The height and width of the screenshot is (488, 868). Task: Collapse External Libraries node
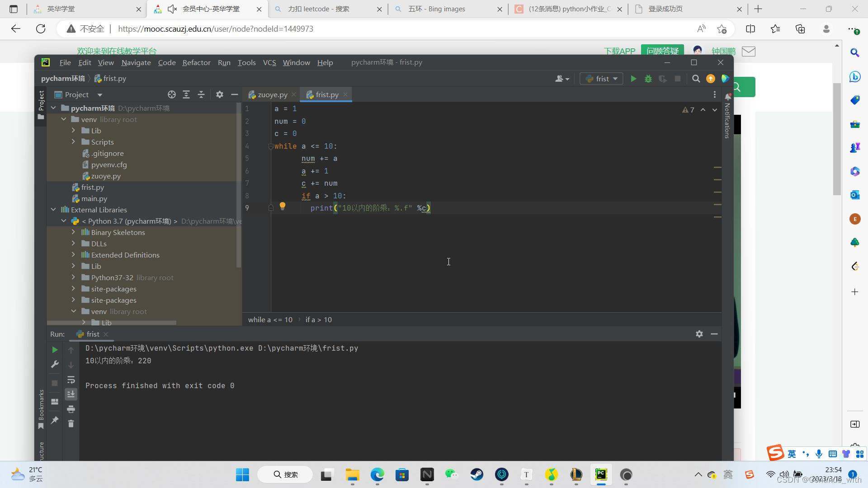pos(53,210)
